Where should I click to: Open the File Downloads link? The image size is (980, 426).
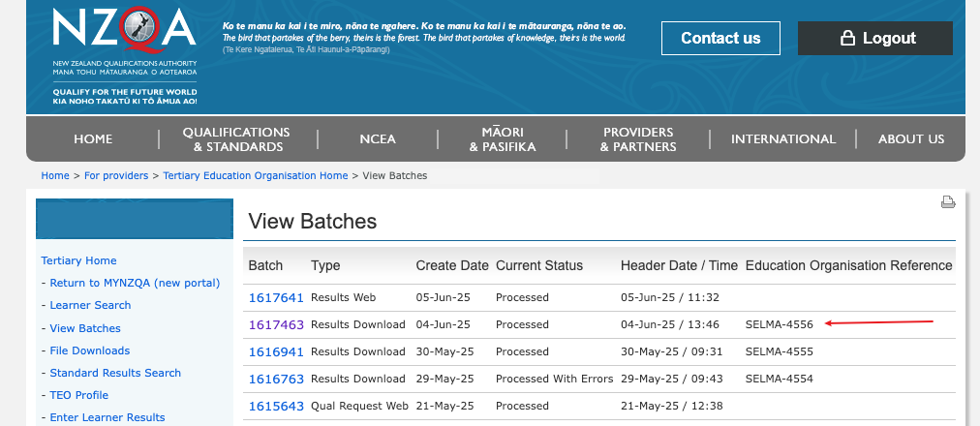click(90, 350)
